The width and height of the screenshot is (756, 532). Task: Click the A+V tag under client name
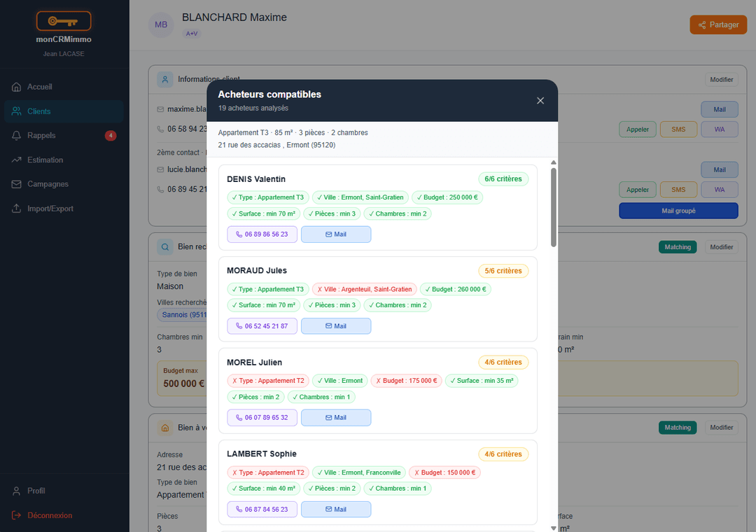click(191, 34)
